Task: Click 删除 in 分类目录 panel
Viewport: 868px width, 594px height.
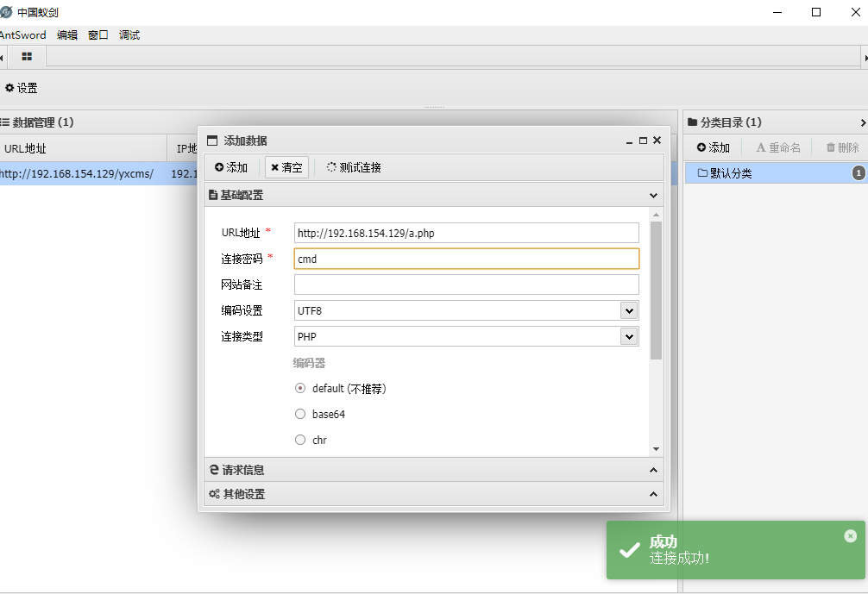Action: tap(842, 147)
